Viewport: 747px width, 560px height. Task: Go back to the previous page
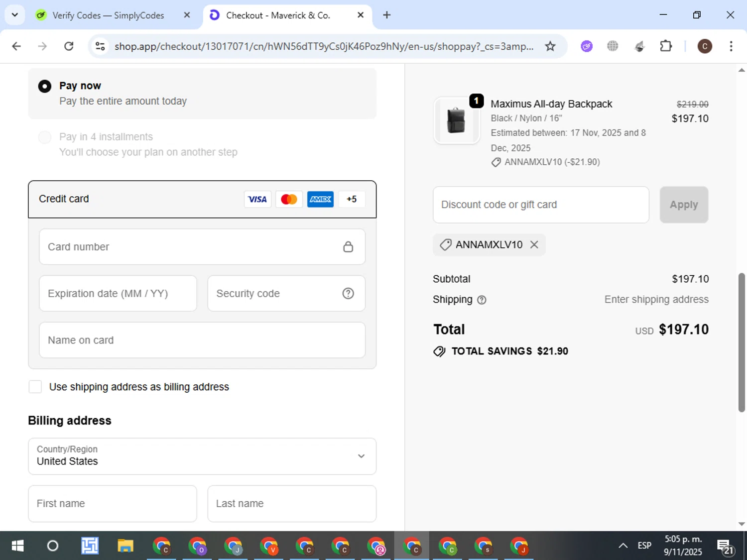click(16, 46)
